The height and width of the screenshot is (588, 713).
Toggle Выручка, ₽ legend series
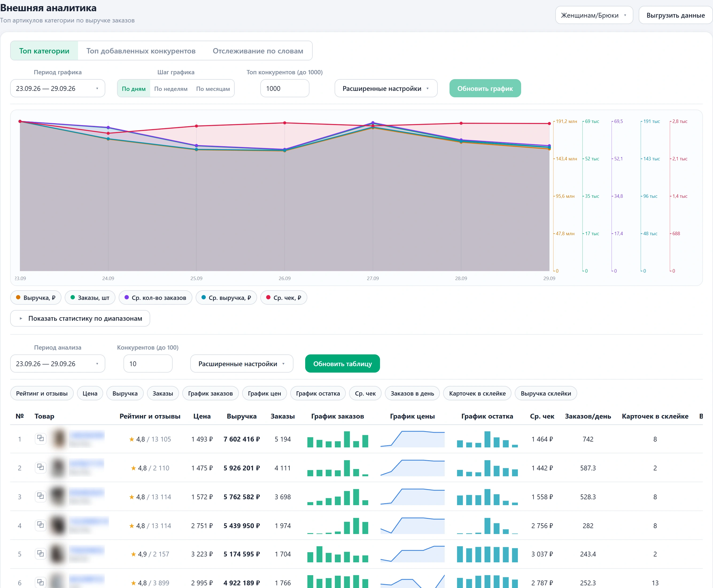point(36,298)
